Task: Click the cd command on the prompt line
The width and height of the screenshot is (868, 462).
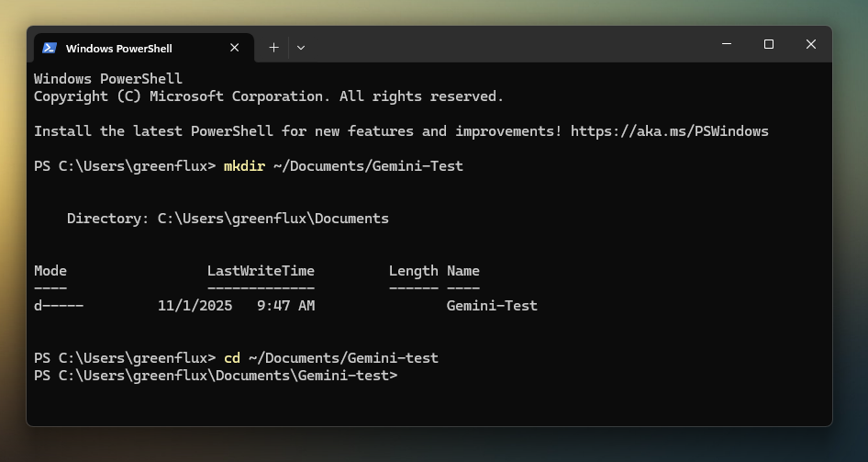Action: 232,358
